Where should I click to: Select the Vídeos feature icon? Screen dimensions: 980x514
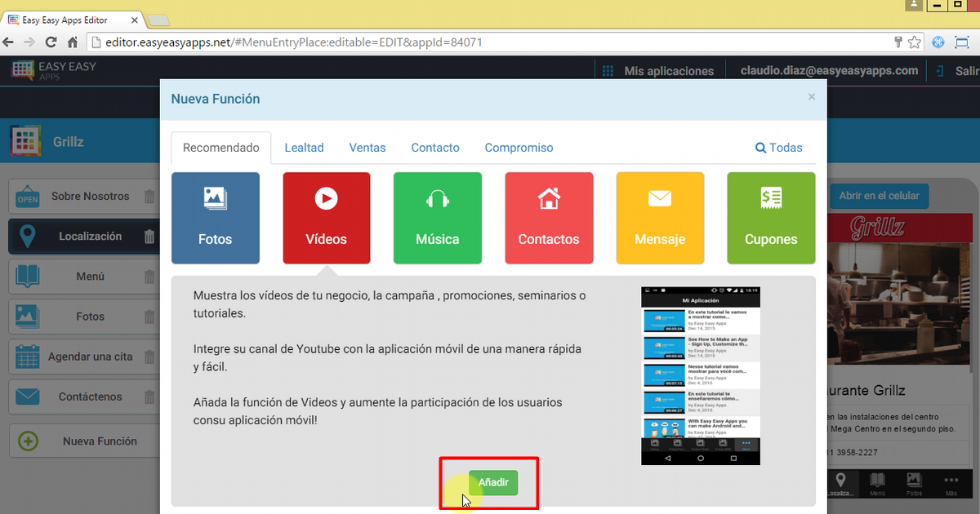pyautogui.click(x=326, y=218)
